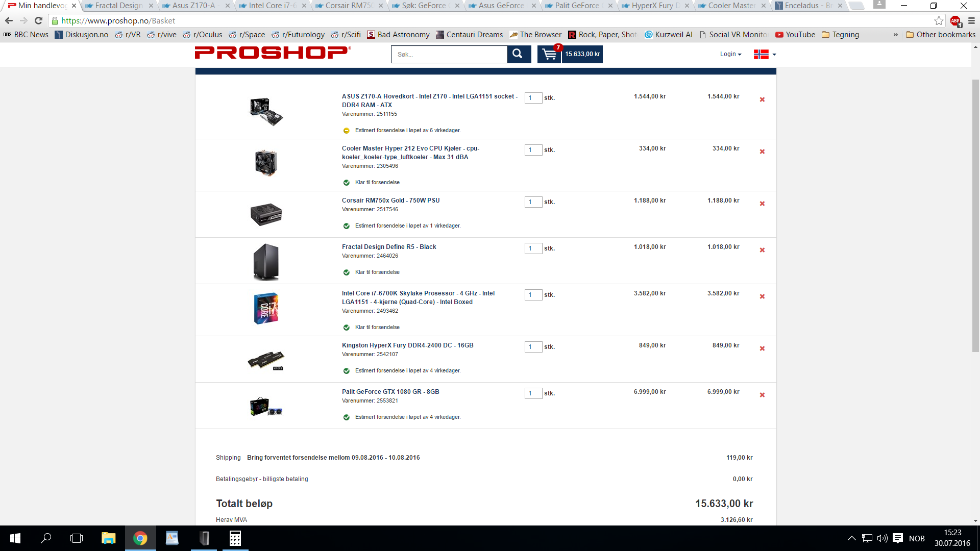
Task: Switch to the HyperX Fury tab
Action: tap(655, 6)
